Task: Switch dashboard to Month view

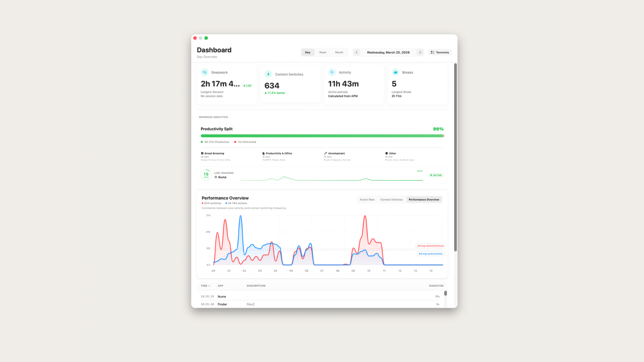Action: (339, 52)
